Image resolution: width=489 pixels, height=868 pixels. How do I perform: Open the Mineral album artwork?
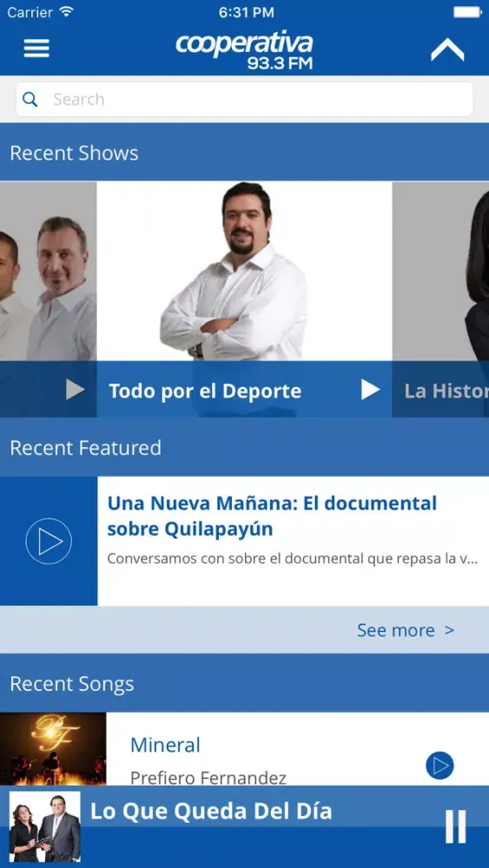pyautogui.click(x=53, y=749)
